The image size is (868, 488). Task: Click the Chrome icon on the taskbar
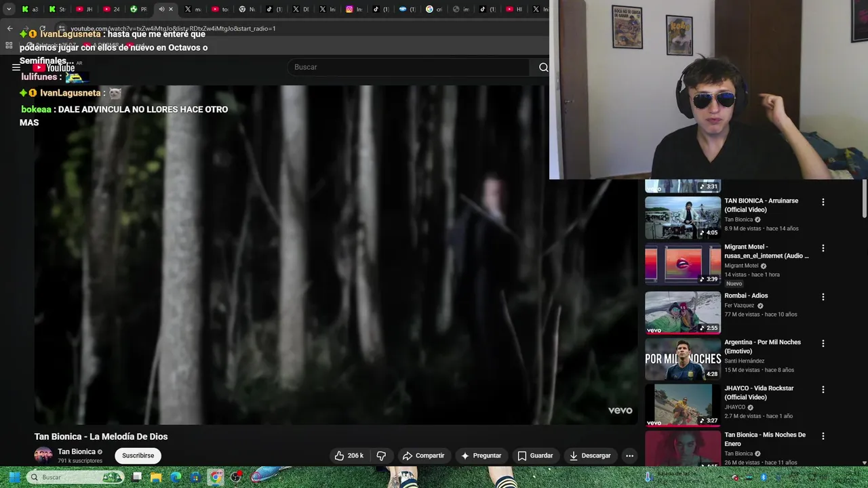click(x=216, y=477)
